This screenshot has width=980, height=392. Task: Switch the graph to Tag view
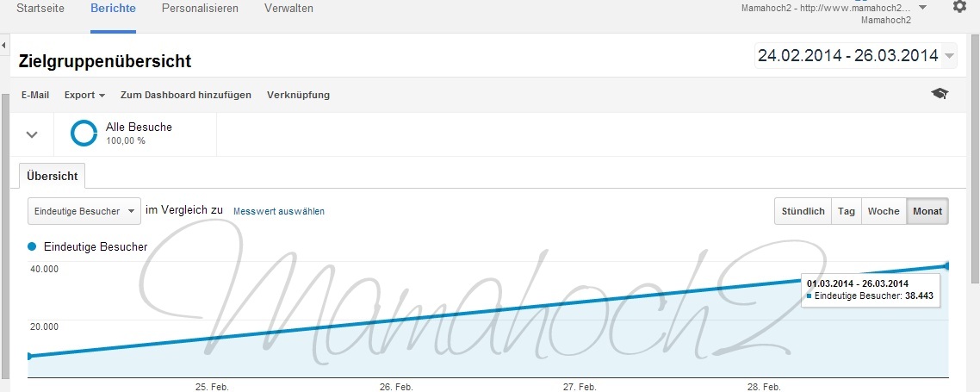click(847, 211)
